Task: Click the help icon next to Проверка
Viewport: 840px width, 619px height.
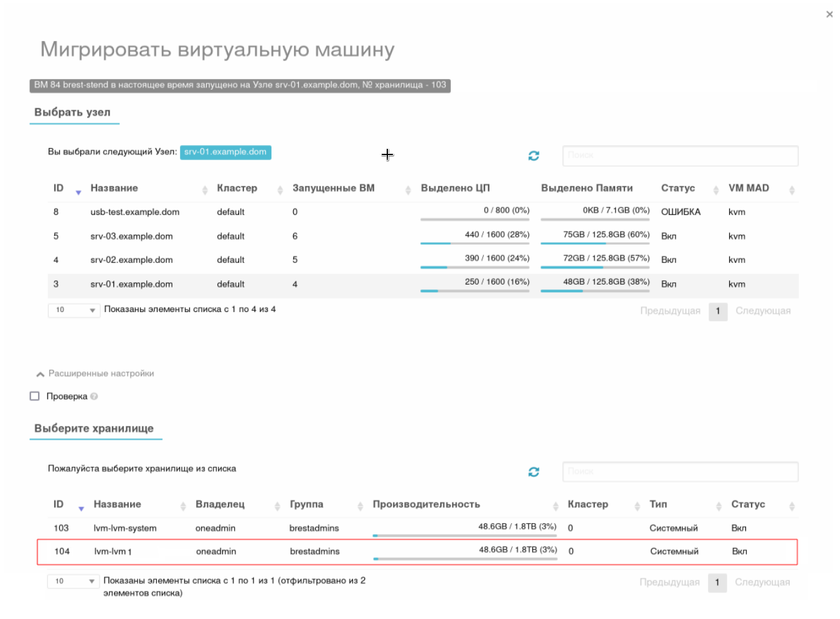Action: 94,397
